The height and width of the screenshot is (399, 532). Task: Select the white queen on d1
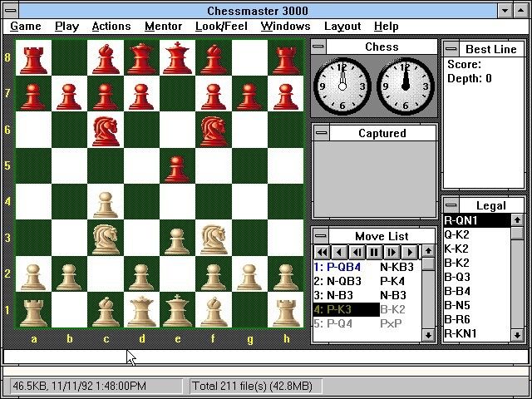click(140, 310)
